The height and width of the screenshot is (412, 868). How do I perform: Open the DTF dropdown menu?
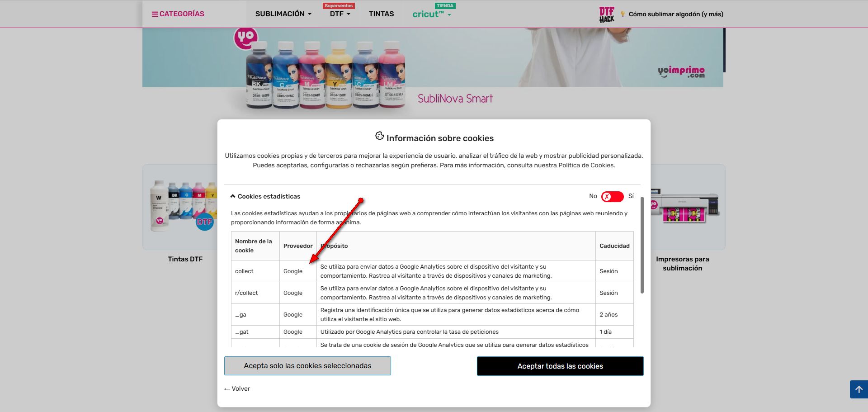(x=340, y=14)
